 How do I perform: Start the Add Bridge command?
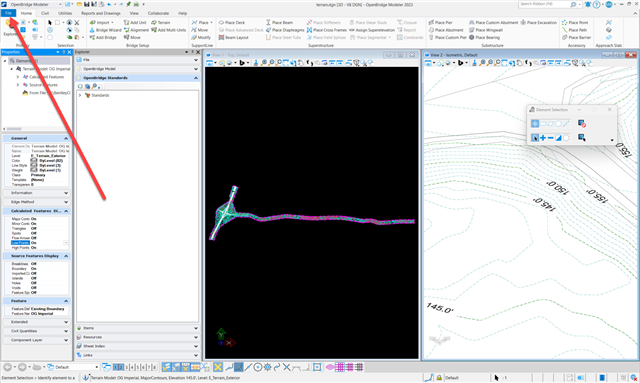103,37
